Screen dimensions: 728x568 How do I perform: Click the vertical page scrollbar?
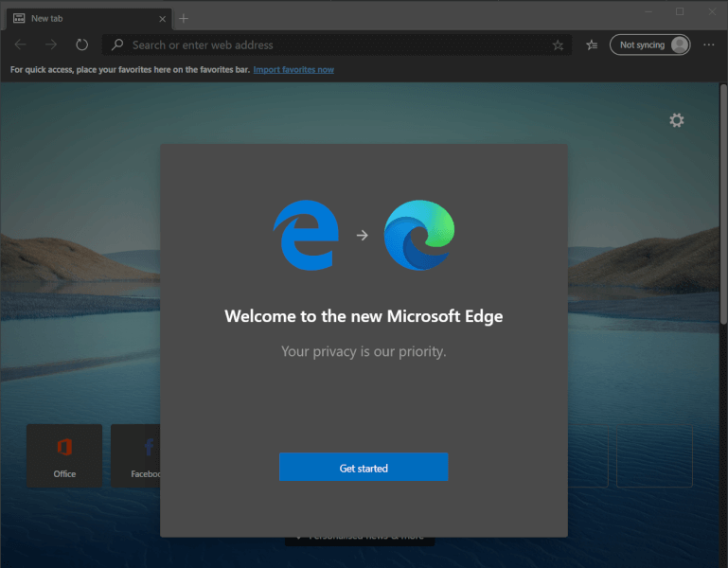click(x=723, y=204)
